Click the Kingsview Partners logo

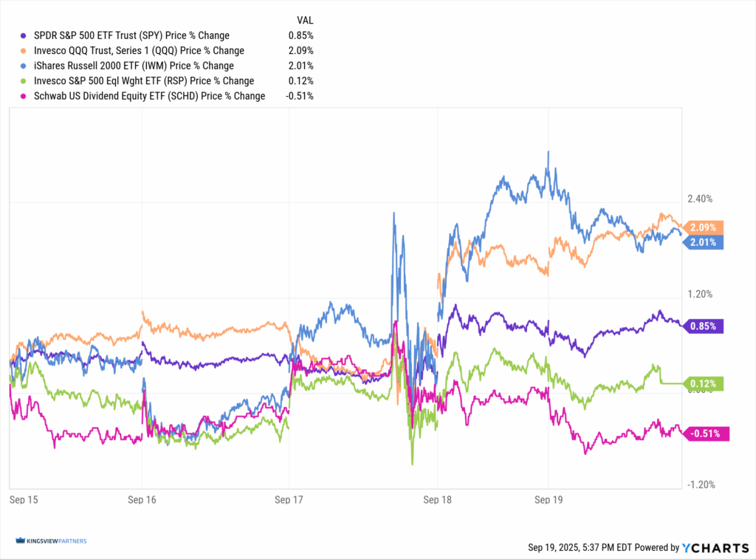50,541
